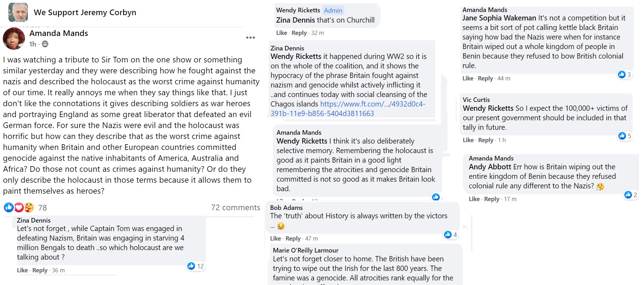Screen dimensions: 644x285
Task: Click the post audience privacy icon beside 1h
Action: click(x=45, y=44)
